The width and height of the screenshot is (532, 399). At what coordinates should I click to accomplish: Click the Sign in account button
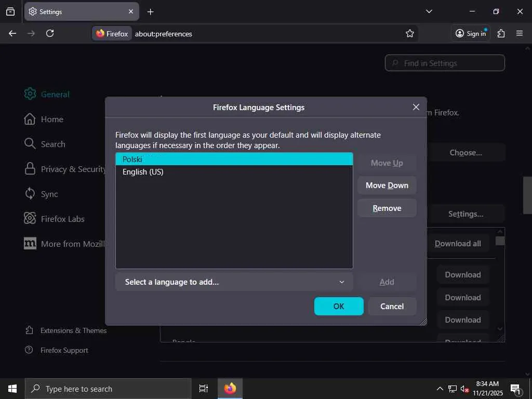pyautogui.click(x=471, y=33)
